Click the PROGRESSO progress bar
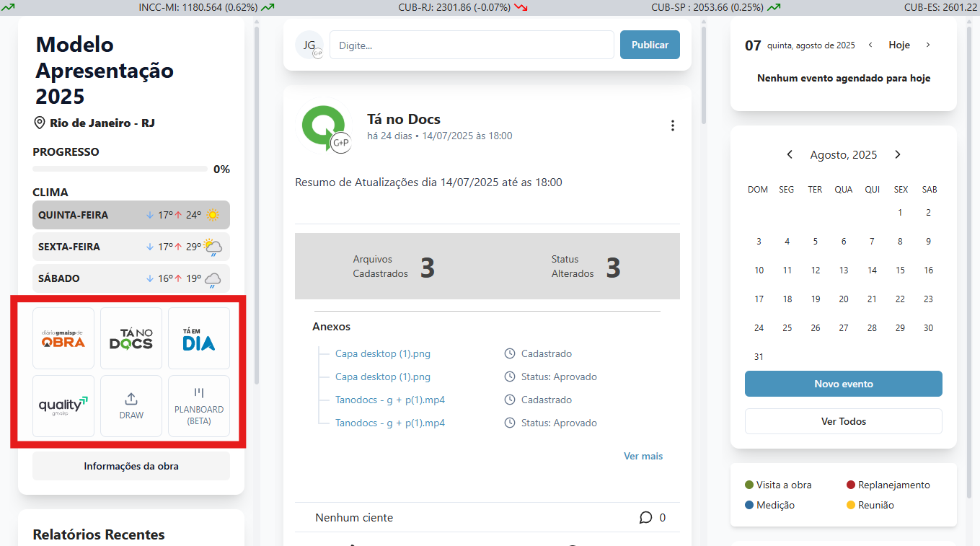The image size is (980, 546). [120, 169]
